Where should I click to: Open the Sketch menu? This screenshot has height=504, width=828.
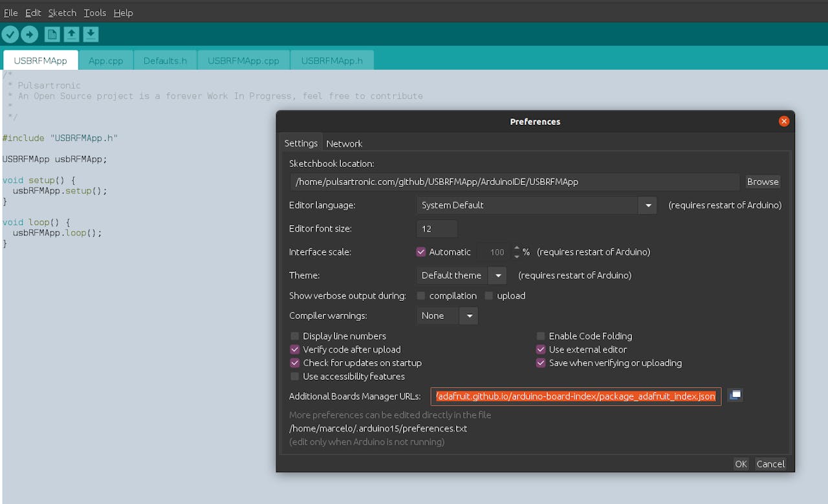(62, 13)
